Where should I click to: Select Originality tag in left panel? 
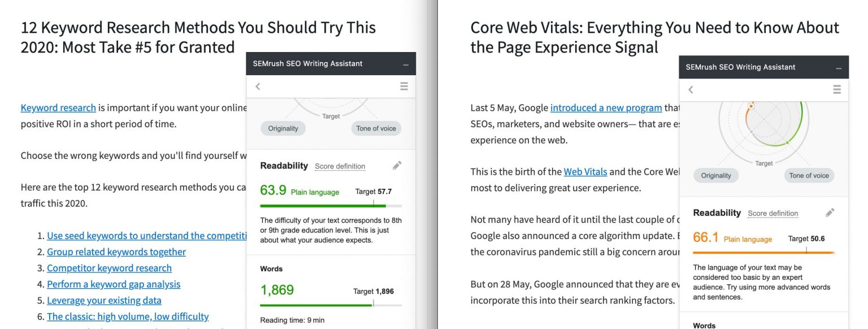(x=283, y=128)
